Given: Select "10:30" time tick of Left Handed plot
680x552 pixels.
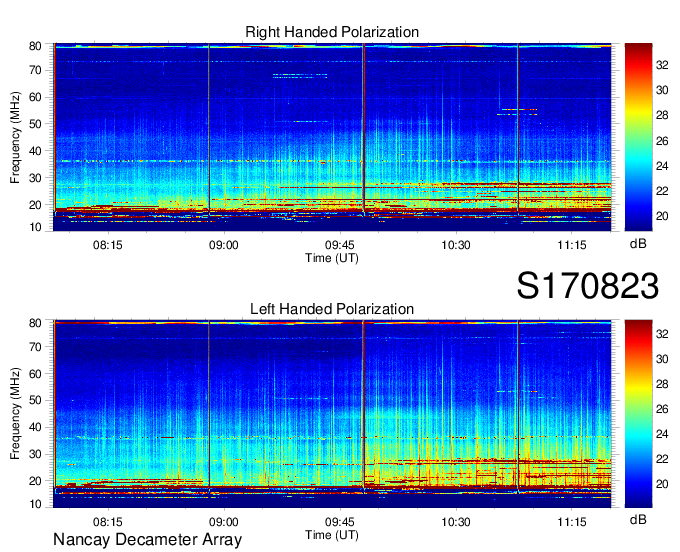Looking at the screenshot, I should coord(456,522).
